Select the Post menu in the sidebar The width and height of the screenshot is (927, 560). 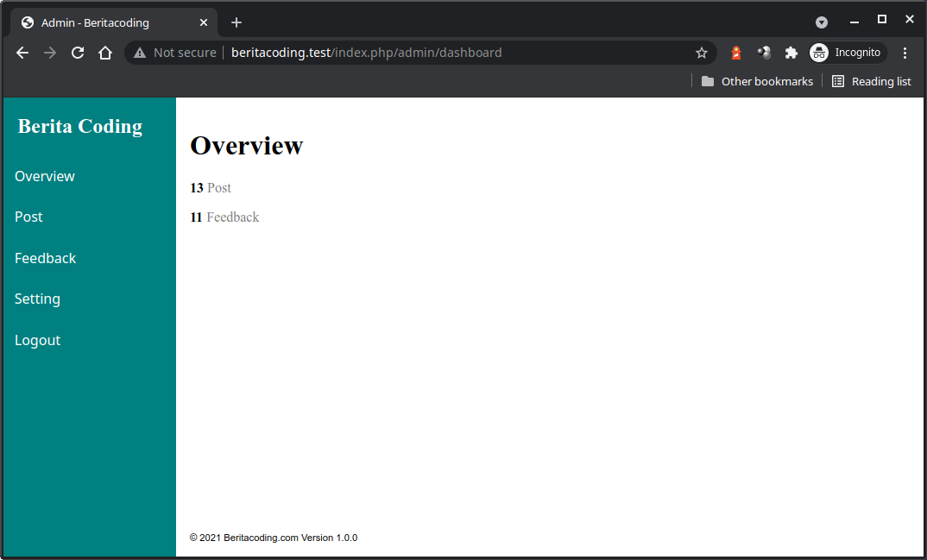click(28, 217)
